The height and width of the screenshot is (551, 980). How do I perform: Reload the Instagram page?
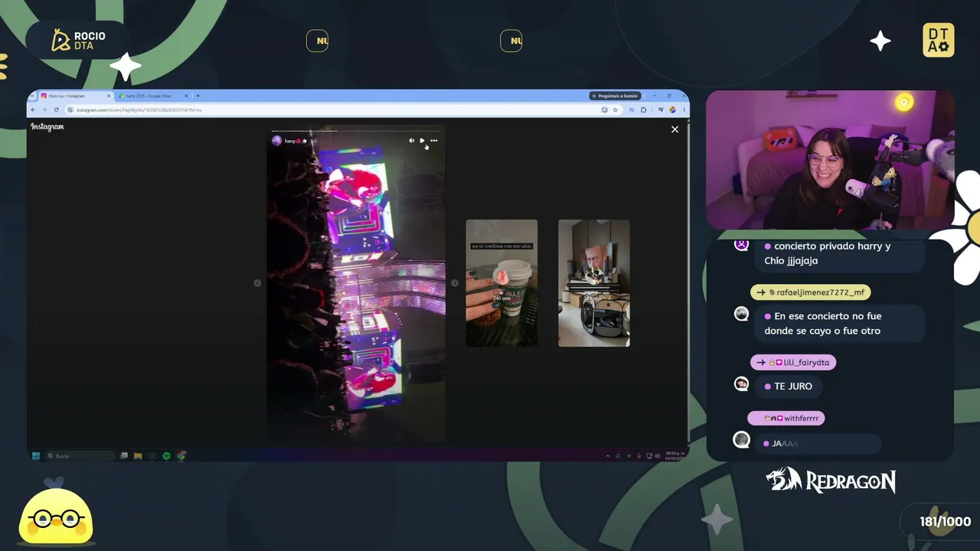[x=56, y=110]
